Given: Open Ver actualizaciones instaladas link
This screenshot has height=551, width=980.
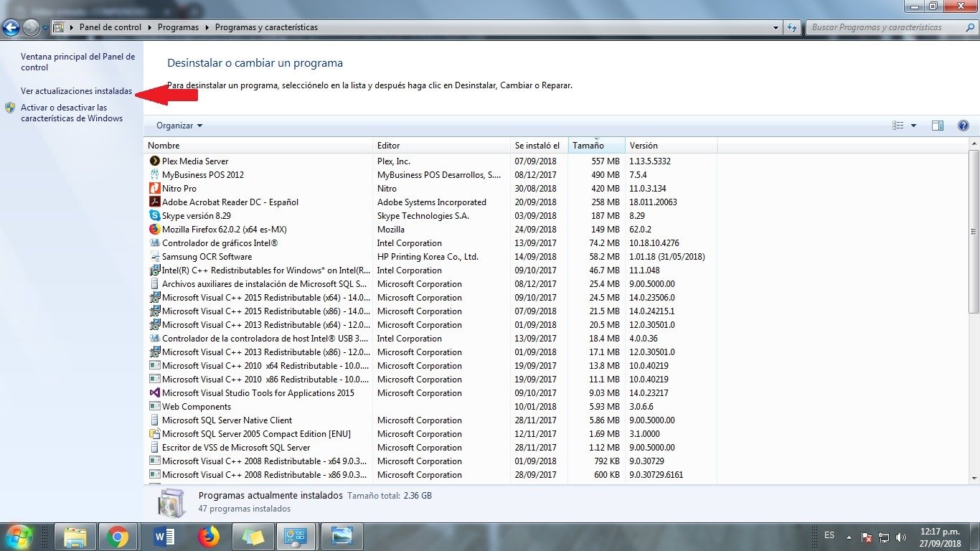Looking at the screenshot, I should (x=76, y=92).
